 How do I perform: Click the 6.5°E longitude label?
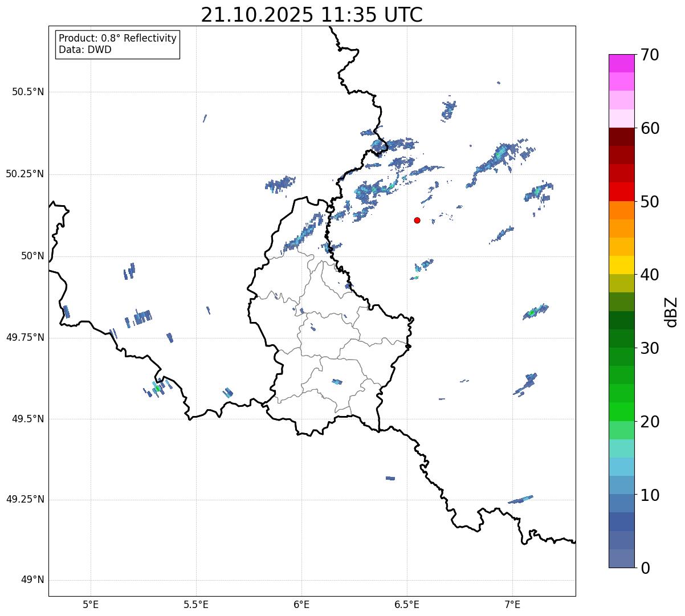[407, 604]
